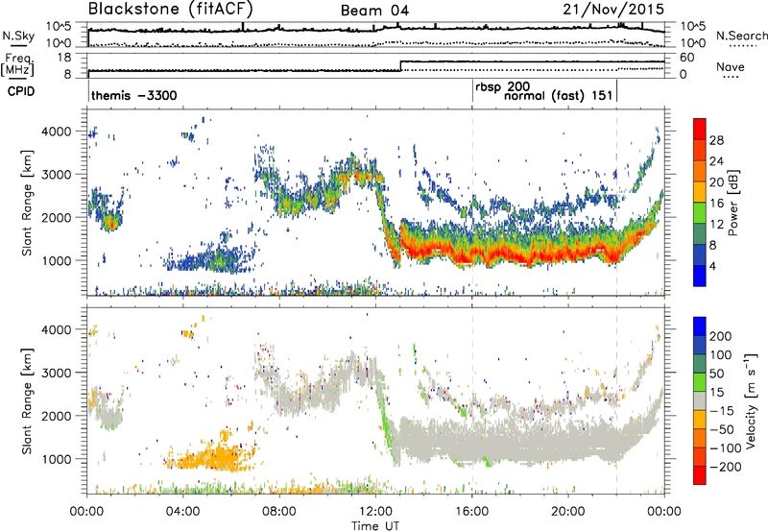Viewport: 768px width, 532px height.
Task: Click the power color bar red segment
Action: point(700,129)
